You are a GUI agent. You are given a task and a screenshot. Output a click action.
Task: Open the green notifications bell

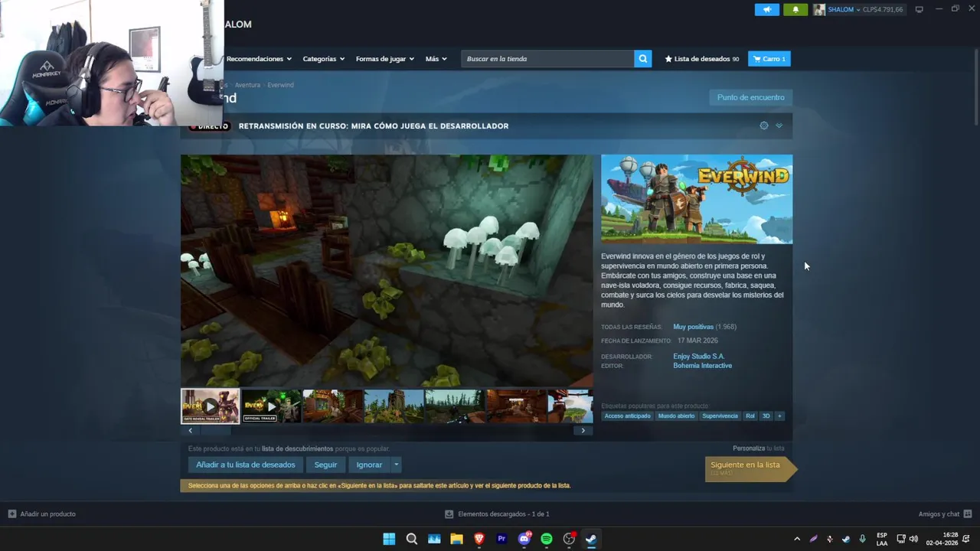coord(795,9)
